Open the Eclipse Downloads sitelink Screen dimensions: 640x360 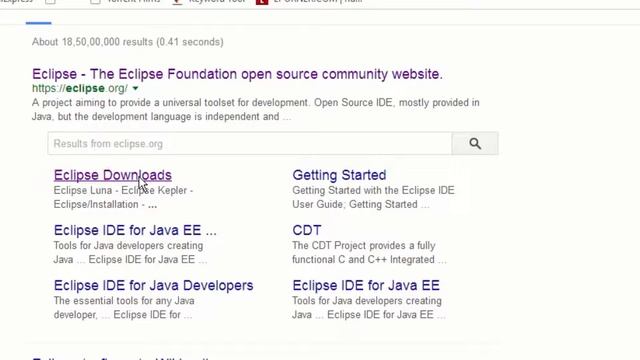click(113, 175)
